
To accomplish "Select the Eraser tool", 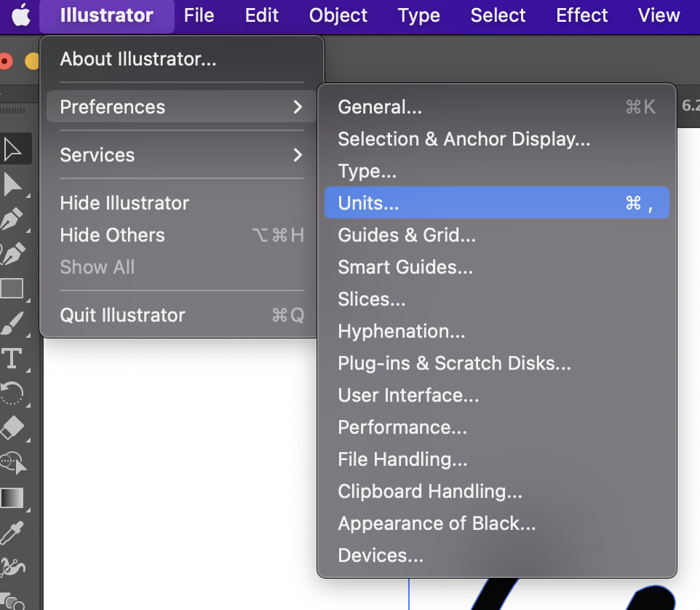I will 13,428.
